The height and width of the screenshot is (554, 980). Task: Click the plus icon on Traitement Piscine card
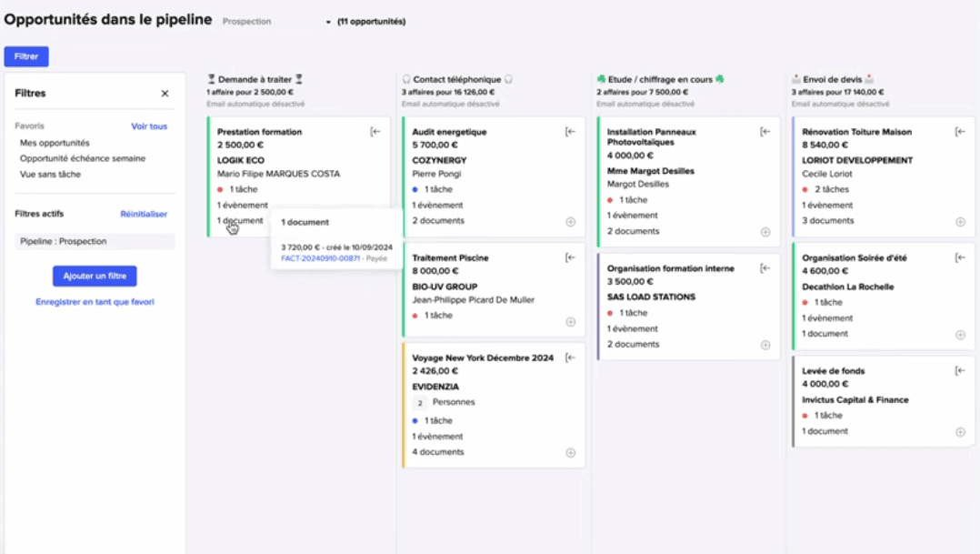570,320
